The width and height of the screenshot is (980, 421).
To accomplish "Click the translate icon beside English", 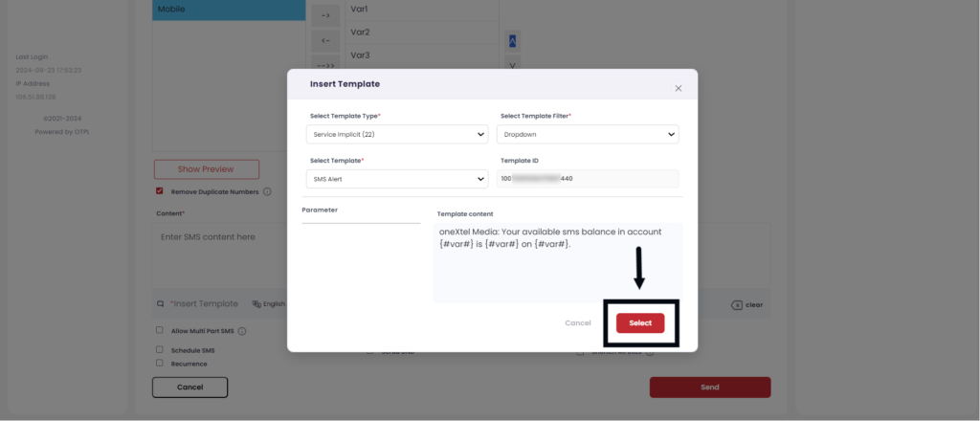I will click(256, 304).
